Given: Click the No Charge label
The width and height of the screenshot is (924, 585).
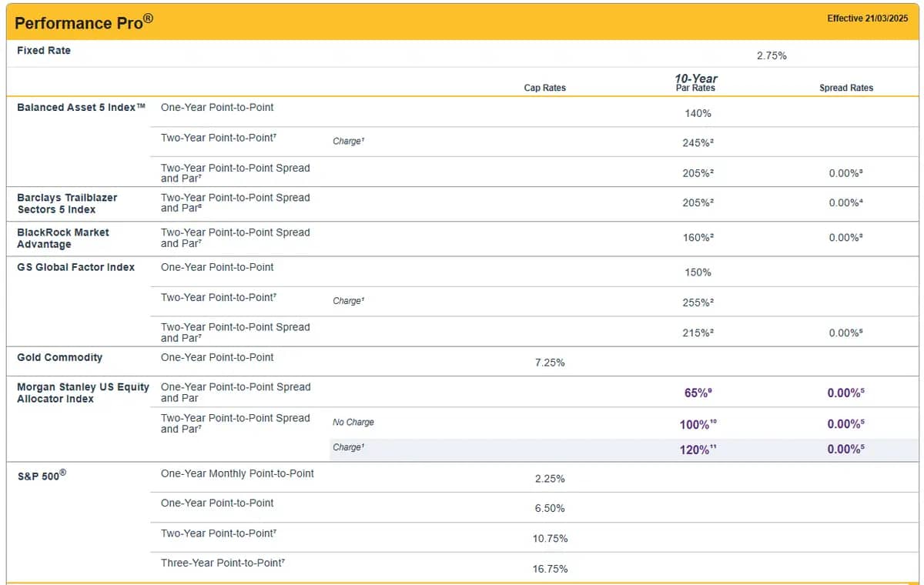Looking at the screenshot, I should tap(353, 423).
